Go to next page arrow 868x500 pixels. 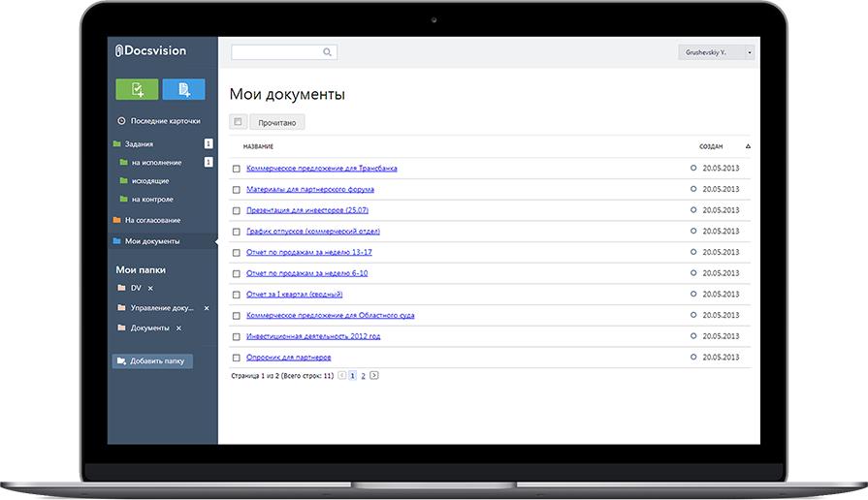374,376
